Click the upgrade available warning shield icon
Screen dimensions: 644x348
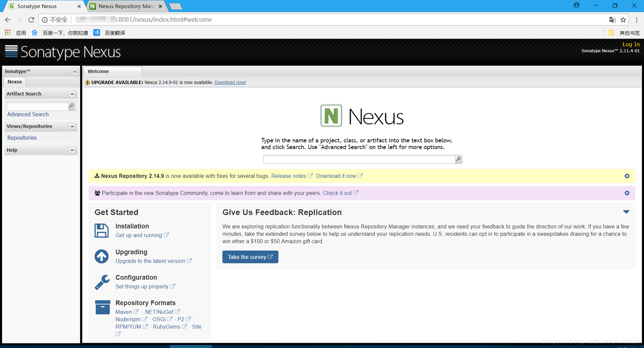pyautogui.click(x=87, y=82)
